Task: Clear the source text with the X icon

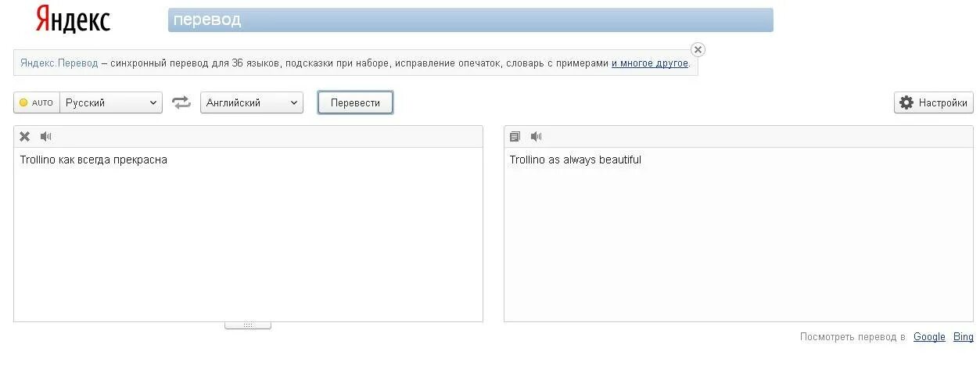Action: point(25,136)
